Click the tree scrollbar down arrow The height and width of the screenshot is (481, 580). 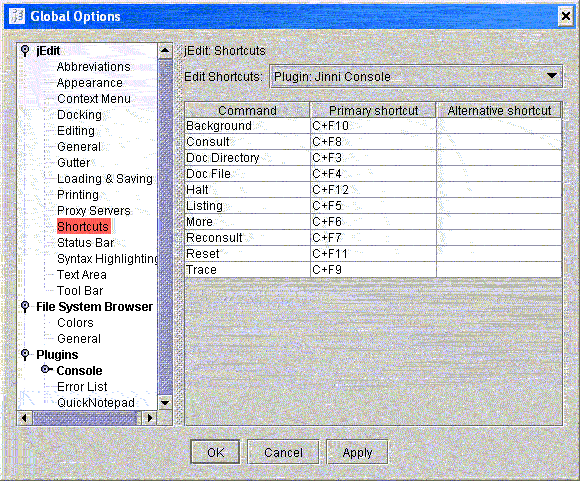tap(165, 402)
